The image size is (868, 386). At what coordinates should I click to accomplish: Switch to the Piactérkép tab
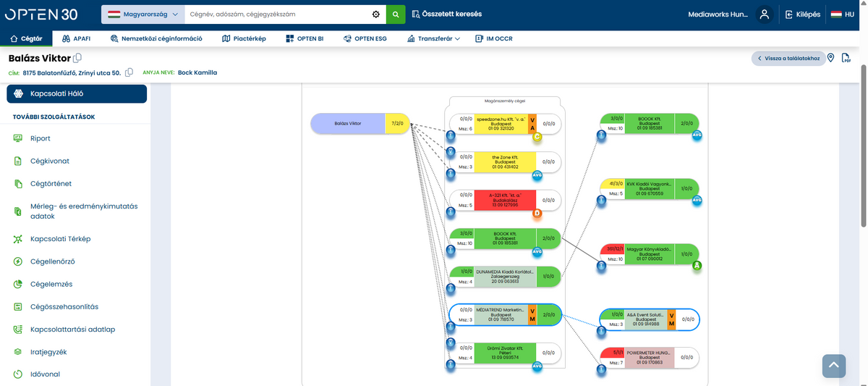[x=244, y=38]
